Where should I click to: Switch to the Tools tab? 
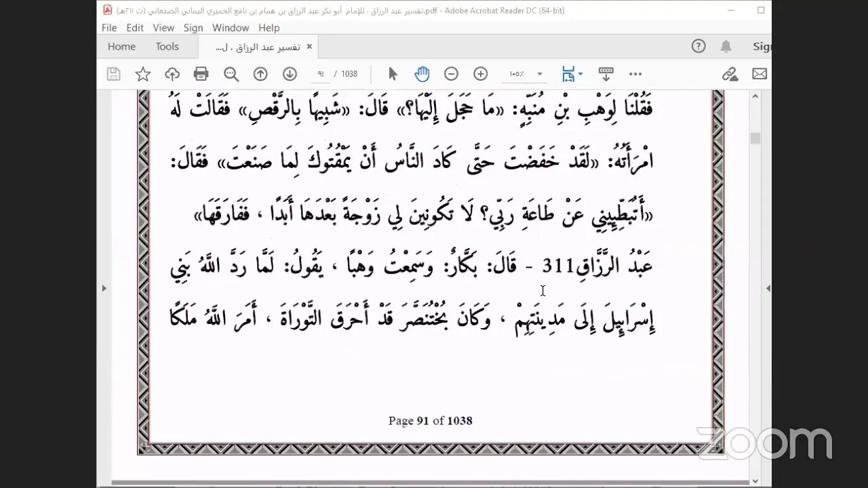pyautogui.click(x=167, y=47)
